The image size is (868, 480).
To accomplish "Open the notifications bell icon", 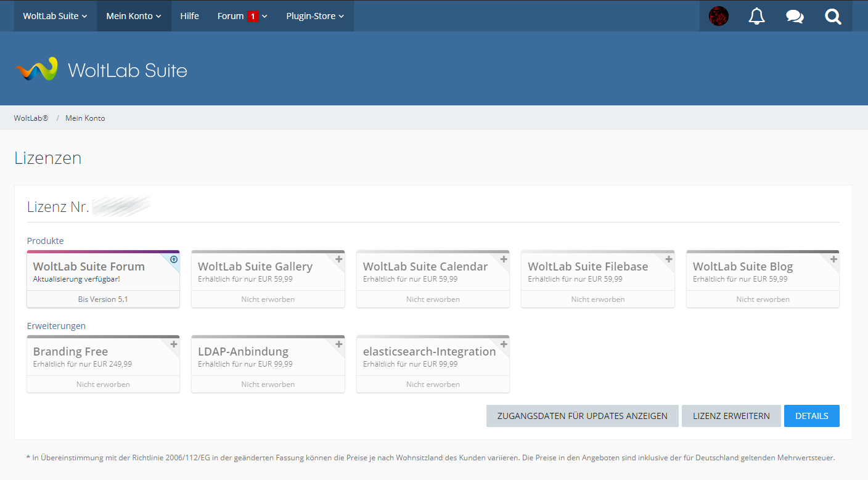I will [x=756, y=16].
